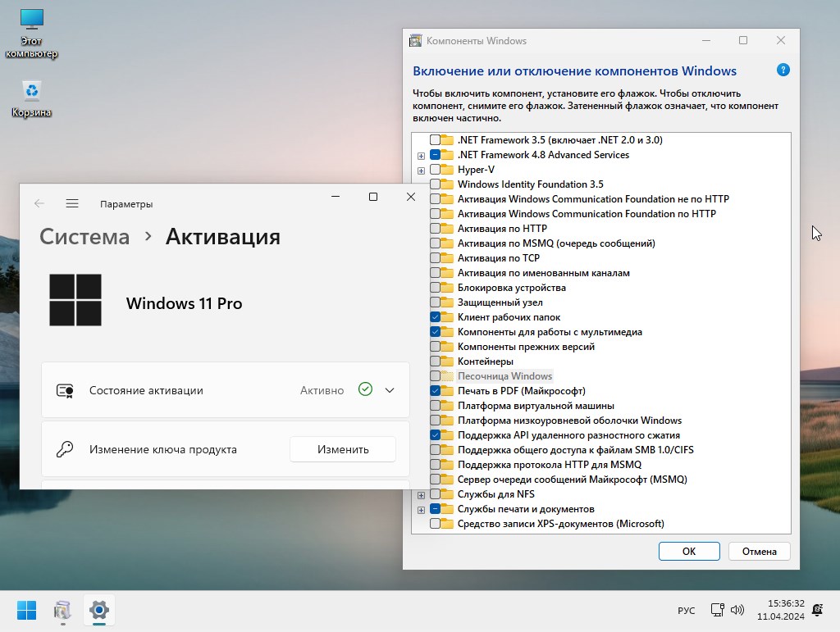Click folder icon of Защищенный узел
Viewport: 840px width, 632px height.
(447, 302)
